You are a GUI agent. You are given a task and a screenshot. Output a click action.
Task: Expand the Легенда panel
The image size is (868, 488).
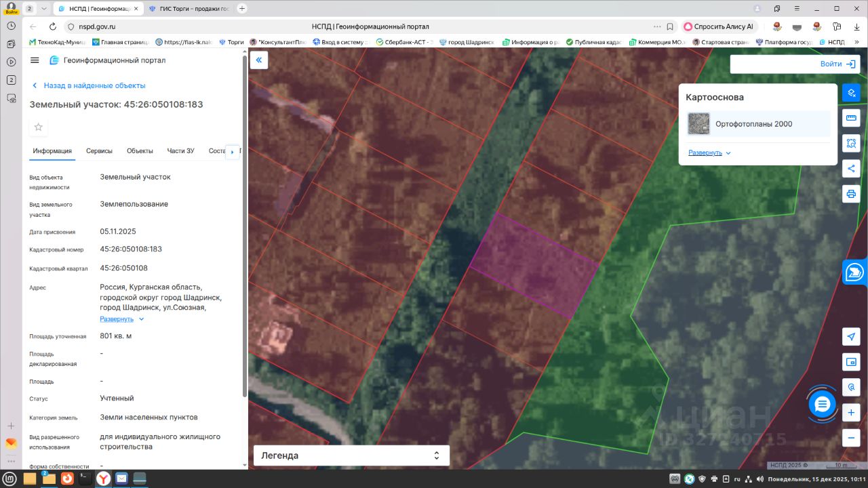coord(351,455)
